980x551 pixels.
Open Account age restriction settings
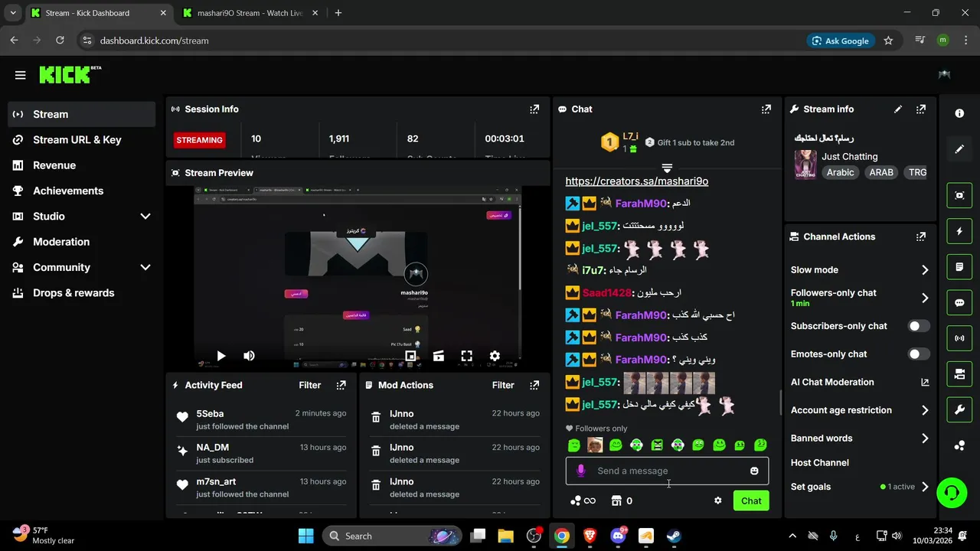point(860,410)
